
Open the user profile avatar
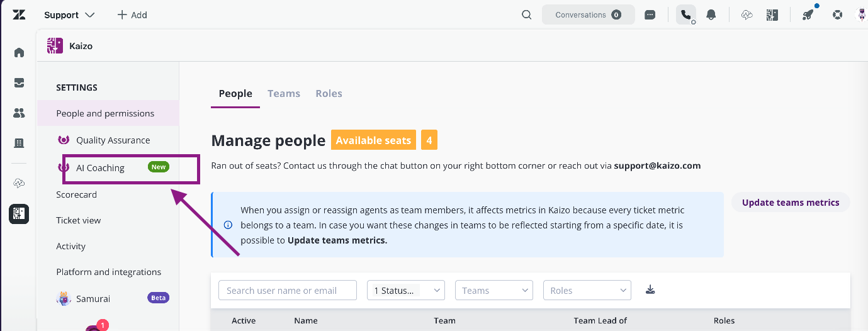click(862, 14)
